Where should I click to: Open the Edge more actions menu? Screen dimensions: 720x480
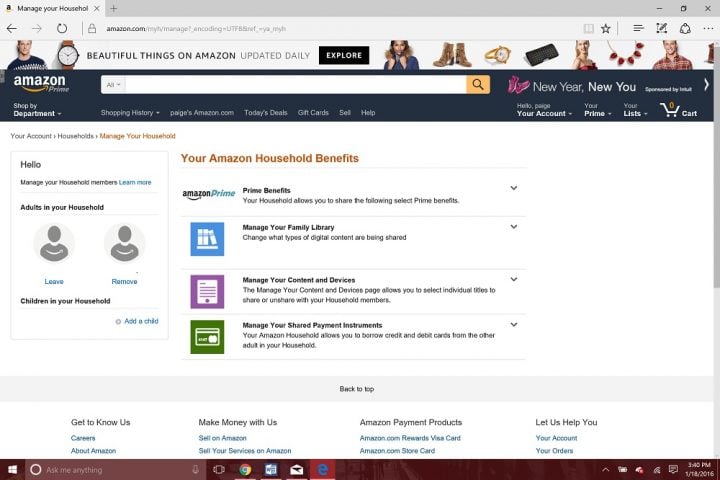coord(708,28)
